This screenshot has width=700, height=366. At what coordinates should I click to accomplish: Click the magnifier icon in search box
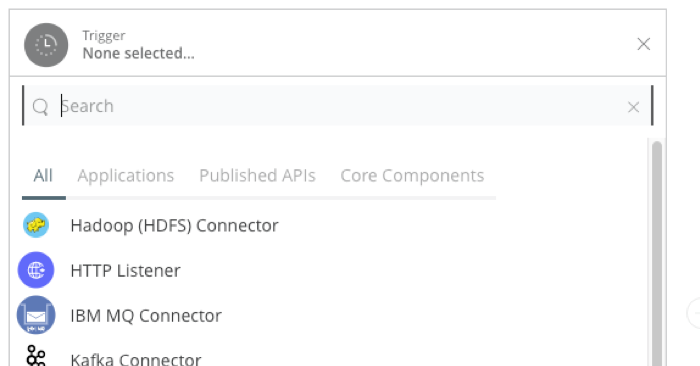tap(40, 107)
